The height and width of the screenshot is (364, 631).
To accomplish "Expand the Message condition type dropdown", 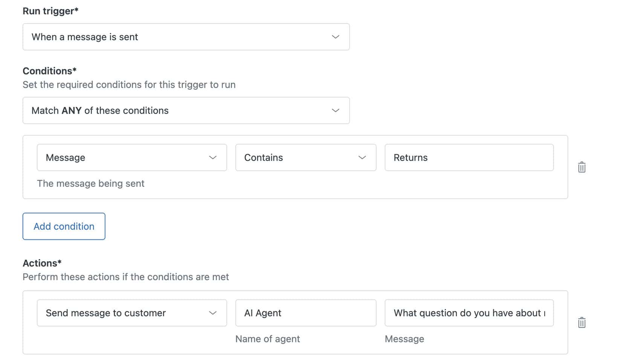I will coord(131,158).
